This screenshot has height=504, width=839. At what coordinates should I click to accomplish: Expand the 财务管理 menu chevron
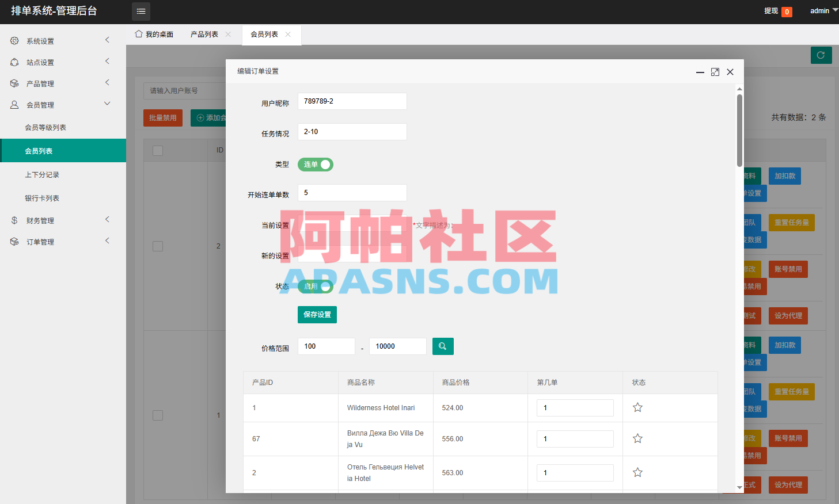coord(107,219)
